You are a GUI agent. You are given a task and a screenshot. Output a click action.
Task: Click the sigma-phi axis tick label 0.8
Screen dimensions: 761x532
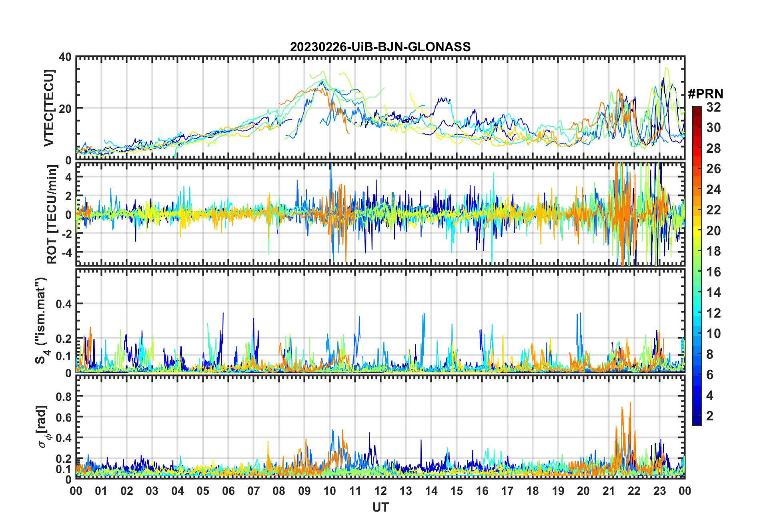point(64,396)
